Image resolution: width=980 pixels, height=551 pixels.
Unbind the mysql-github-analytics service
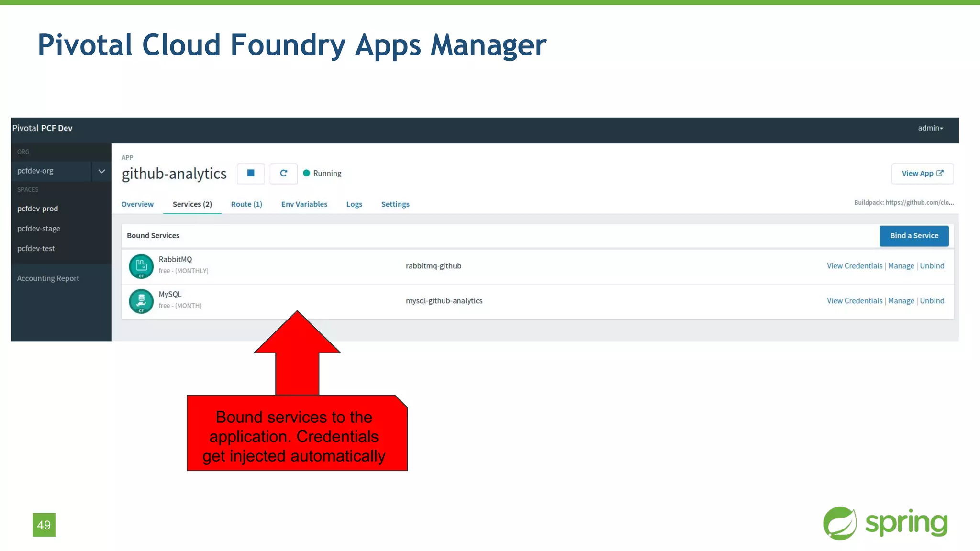pos(932,301)
